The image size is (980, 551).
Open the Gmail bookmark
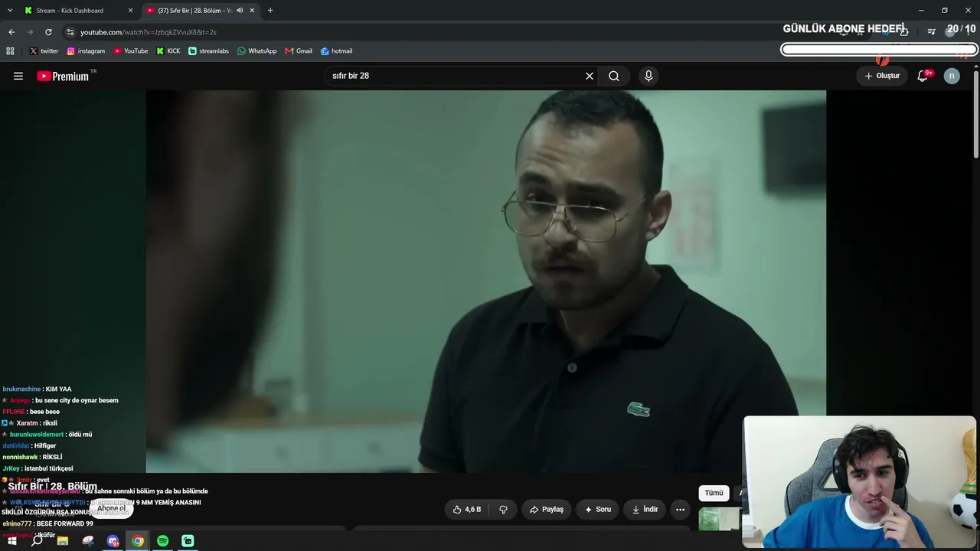[x=299, y=51]
